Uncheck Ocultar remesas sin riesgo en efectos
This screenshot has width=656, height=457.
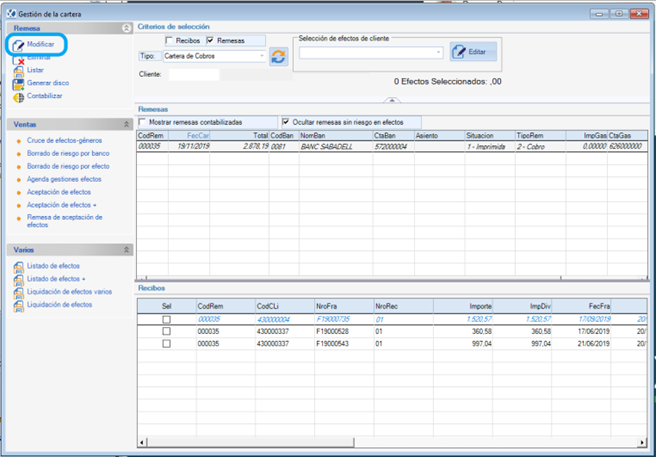click(x=286, y=123)
